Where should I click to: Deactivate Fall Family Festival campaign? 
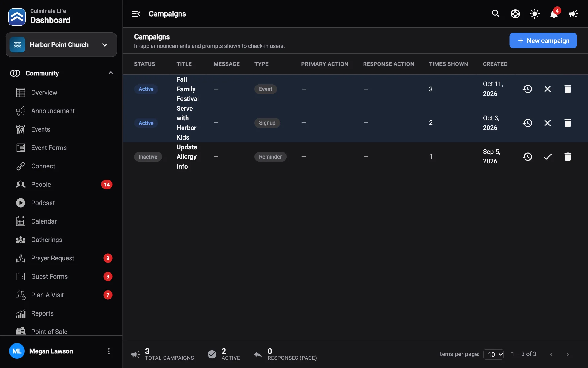pyautogui.click(x=547, y=89)
